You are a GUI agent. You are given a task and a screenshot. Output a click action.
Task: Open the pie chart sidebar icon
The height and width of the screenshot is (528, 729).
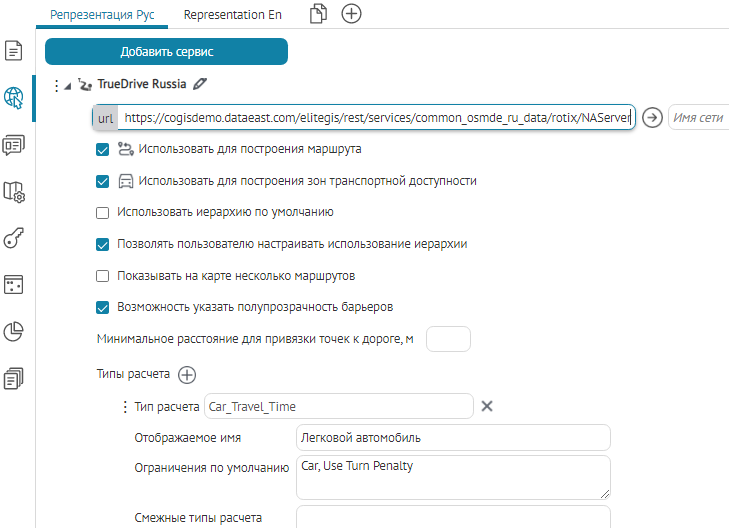click(x=14, y=331)
